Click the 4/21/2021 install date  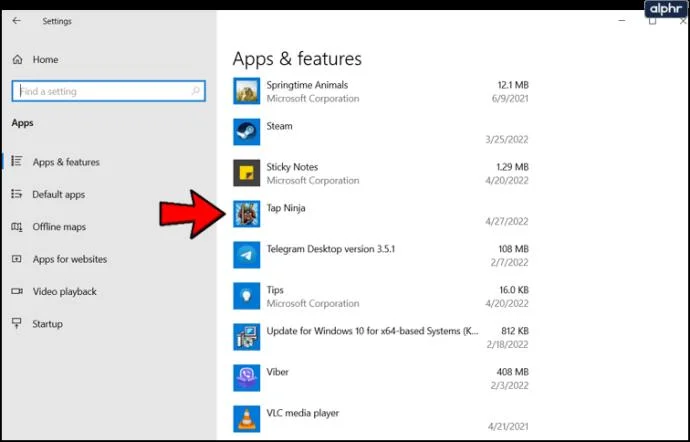click(x=508, y=426)
